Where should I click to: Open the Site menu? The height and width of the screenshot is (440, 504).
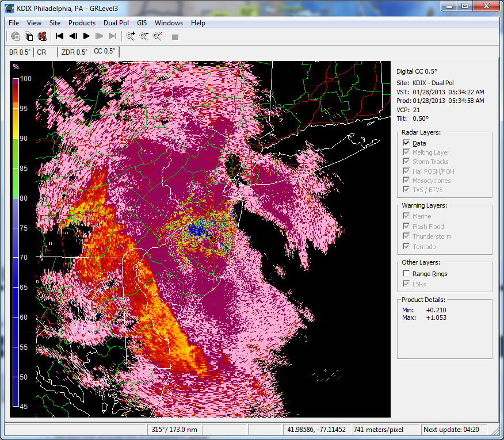[55, 23]
